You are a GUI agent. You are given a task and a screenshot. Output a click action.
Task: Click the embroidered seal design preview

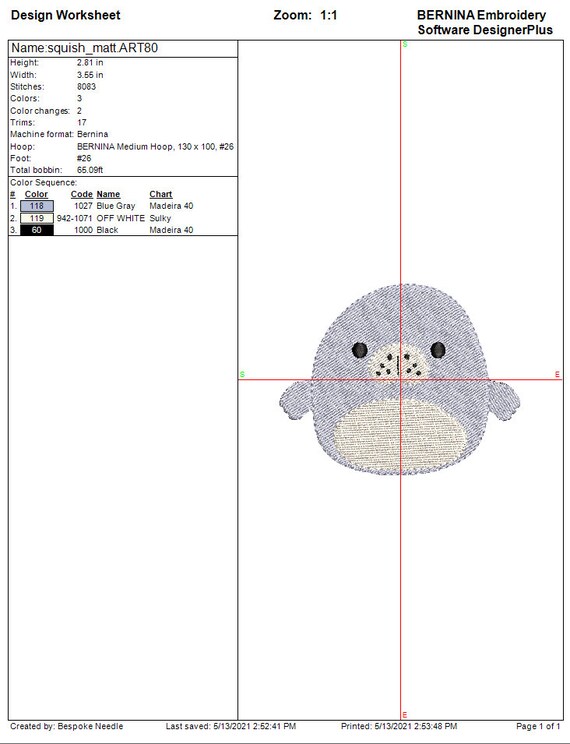(x=400, y=379)
